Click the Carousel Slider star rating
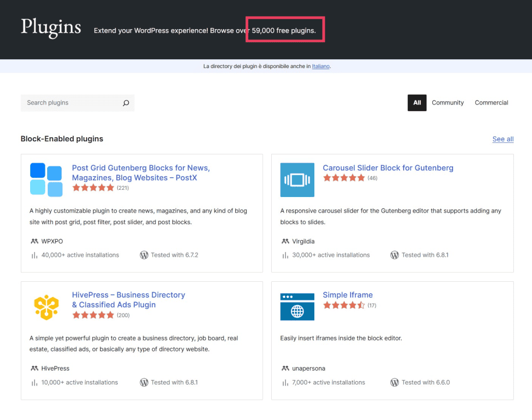The width and height of the screenshot is (532, 420). [344, 178]
